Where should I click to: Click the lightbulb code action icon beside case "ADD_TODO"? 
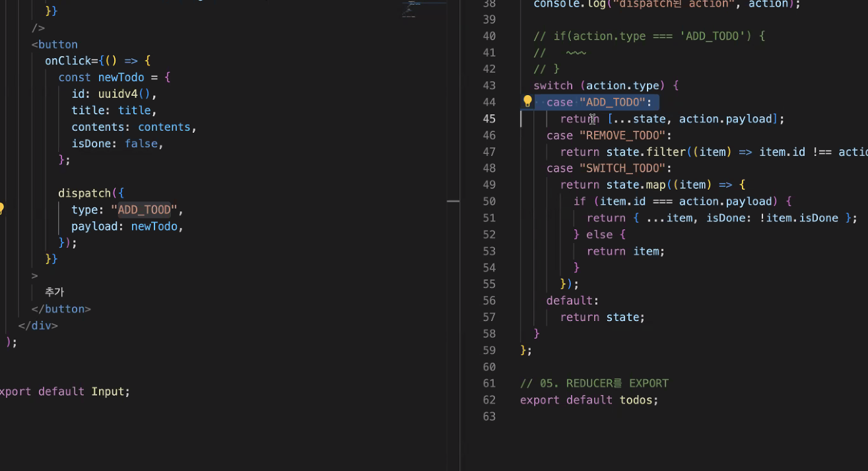tap(527, 101)
